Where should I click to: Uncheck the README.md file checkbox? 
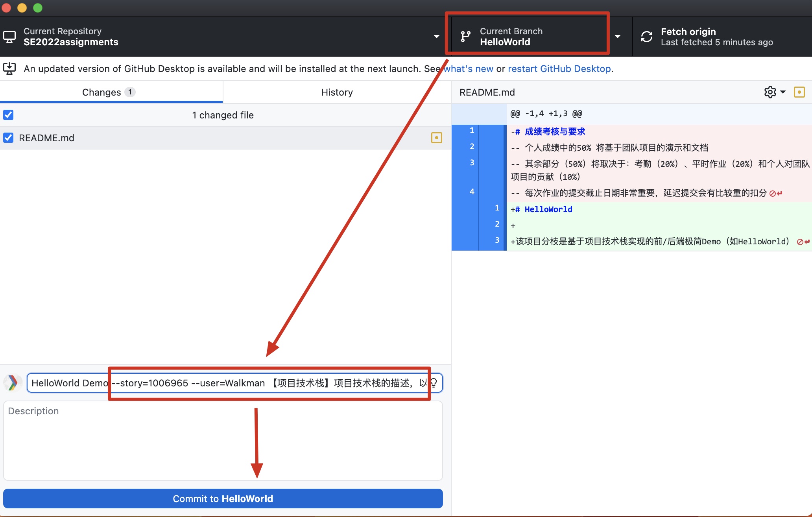[x=8, y=138]
